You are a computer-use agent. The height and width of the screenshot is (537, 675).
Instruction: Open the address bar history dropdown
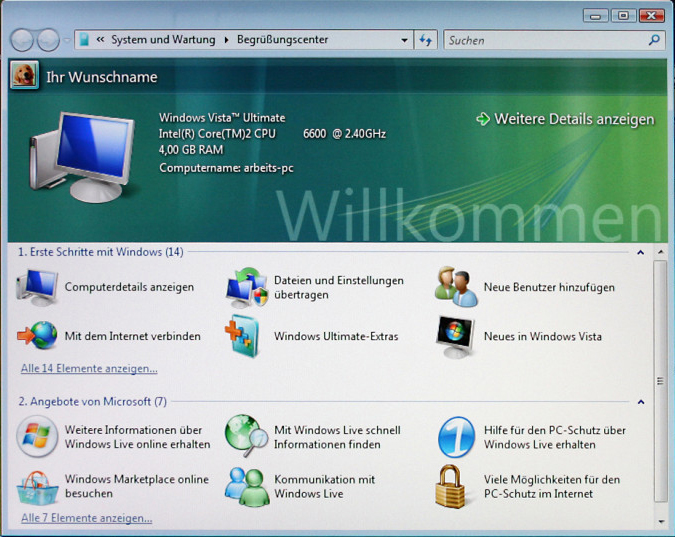[x=404, y=40]
